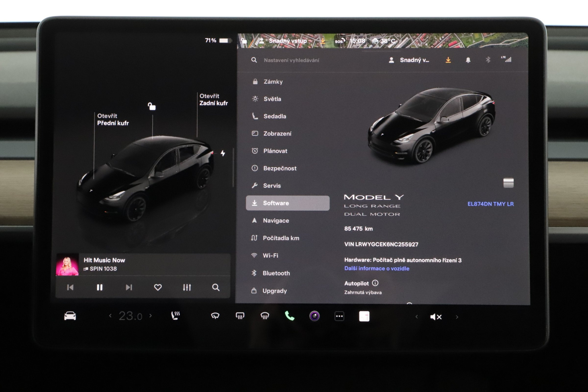Tap the lock icon in top status bar

(x=244, y=40)
